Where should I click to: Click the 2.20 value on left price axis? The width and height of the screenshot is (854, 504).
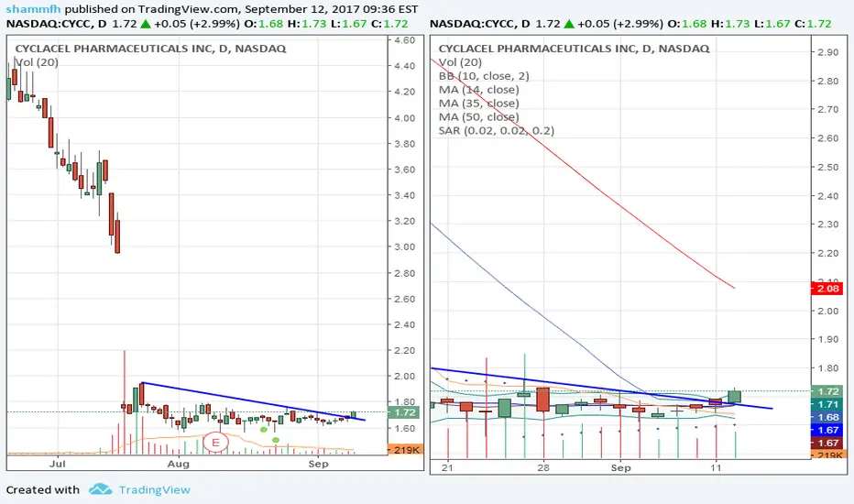(x=405, y=350)
